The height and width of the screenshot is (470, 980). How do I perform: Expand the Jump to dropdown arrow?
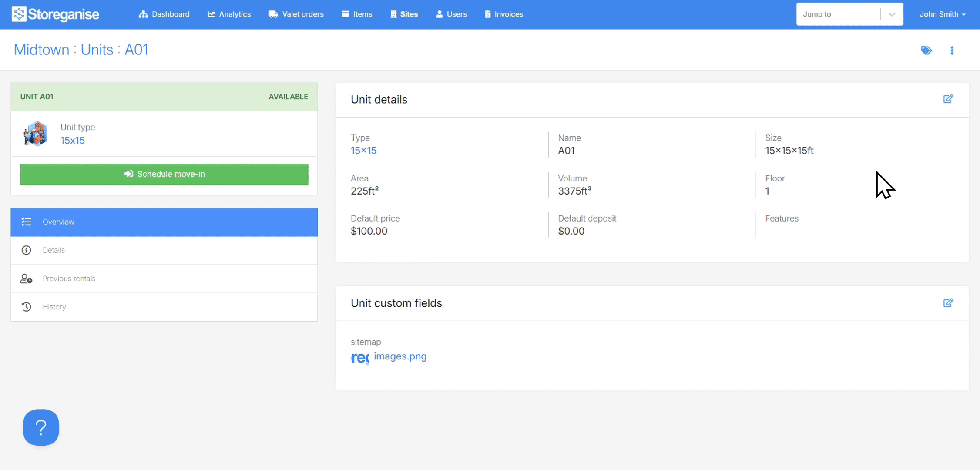892,14
